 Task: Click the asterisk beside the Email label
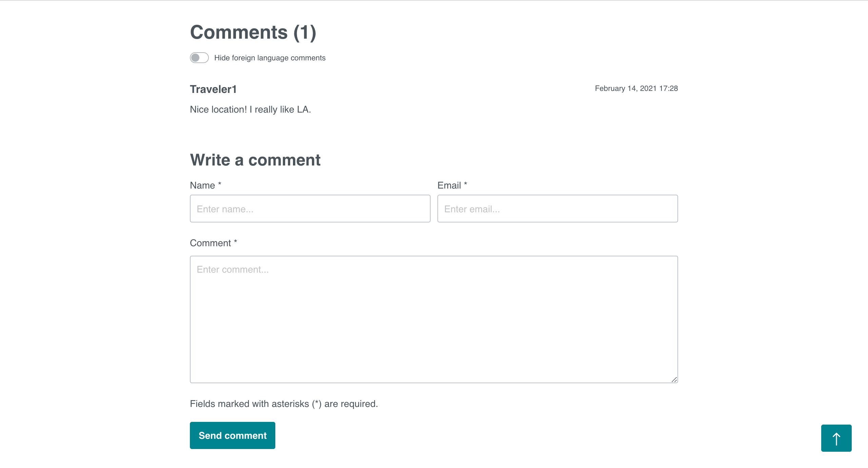point(466,184)
